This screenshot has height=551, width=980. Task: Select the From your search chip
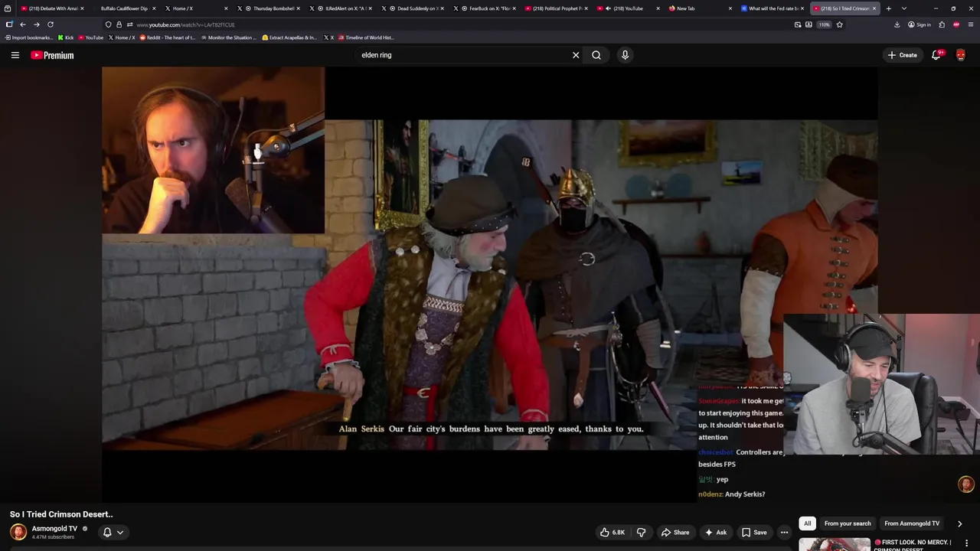click(x=848, y=523)
